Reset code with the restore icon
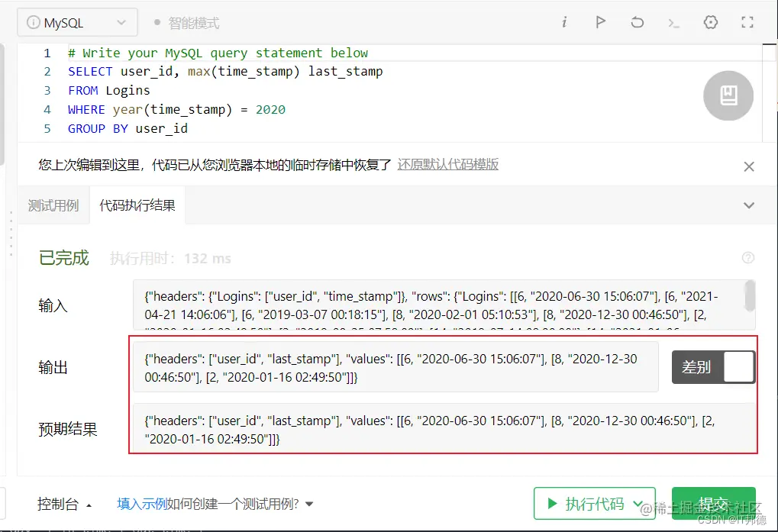 click(x=637, y=22)
